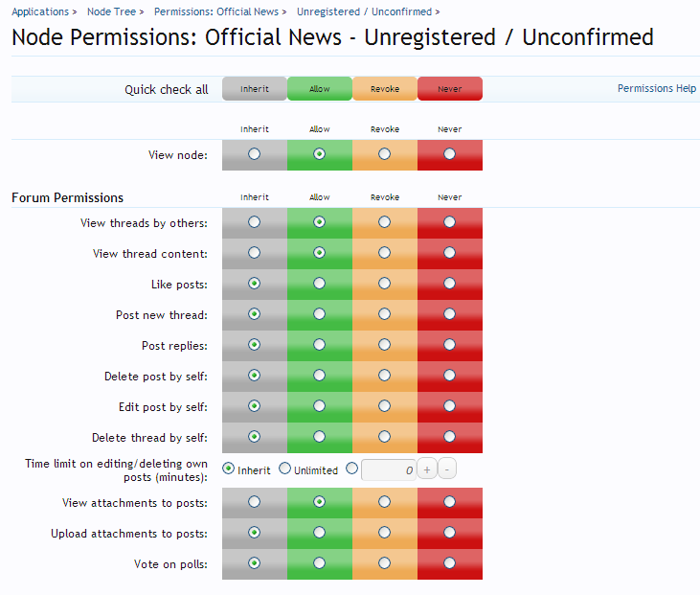Decrease time limit with minus button
The width and height of the screenshot is (700, 595).
click(447, 469)
